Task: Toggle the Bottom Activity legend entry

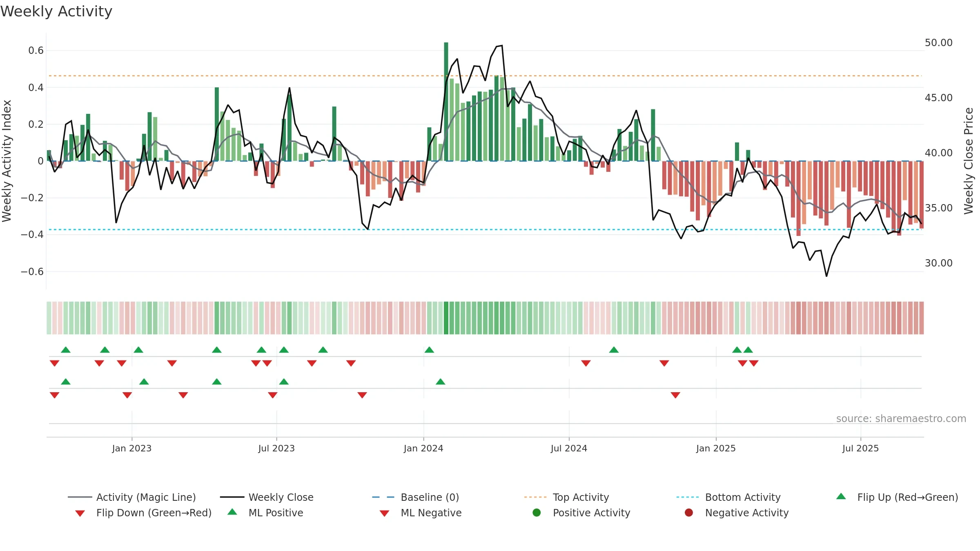Action: click(x=728, y=497)
